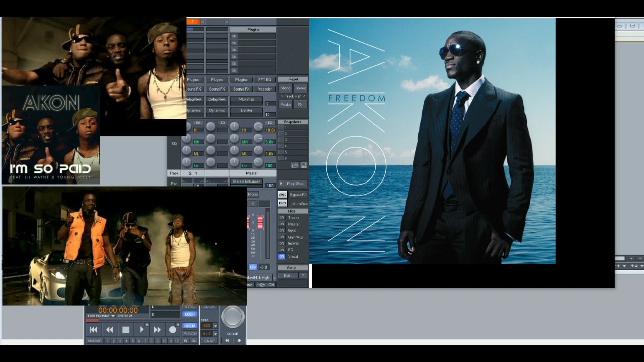Click the master Hi EQ knob
This screenshot has width=644, height=362.
tap(235, 126)
